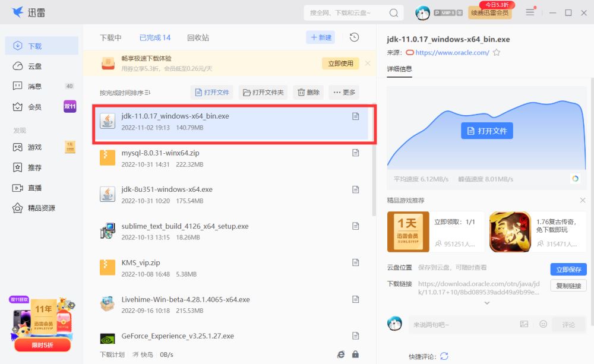Open the https://www.oracle.com/ source link
The image size is (594, 364).
[x=452, y=52]
